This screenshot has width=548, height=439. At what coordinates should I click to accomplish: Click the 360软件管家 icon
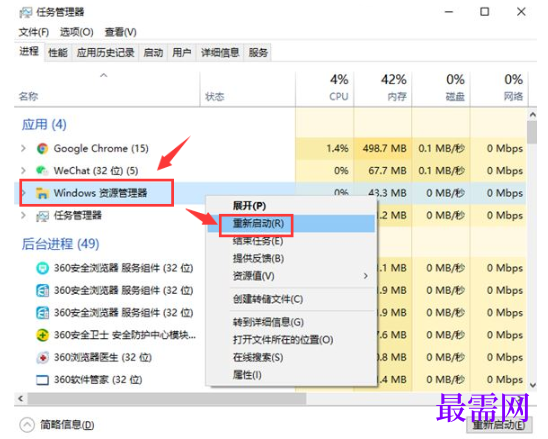click(42, 380)
